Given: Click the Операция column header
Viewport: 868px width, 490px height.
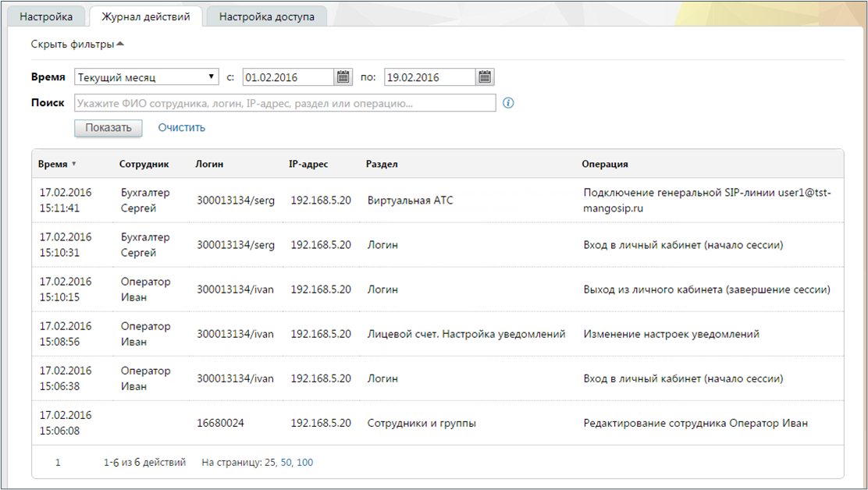Looking at the screenshot, I should tap(604, 165).
